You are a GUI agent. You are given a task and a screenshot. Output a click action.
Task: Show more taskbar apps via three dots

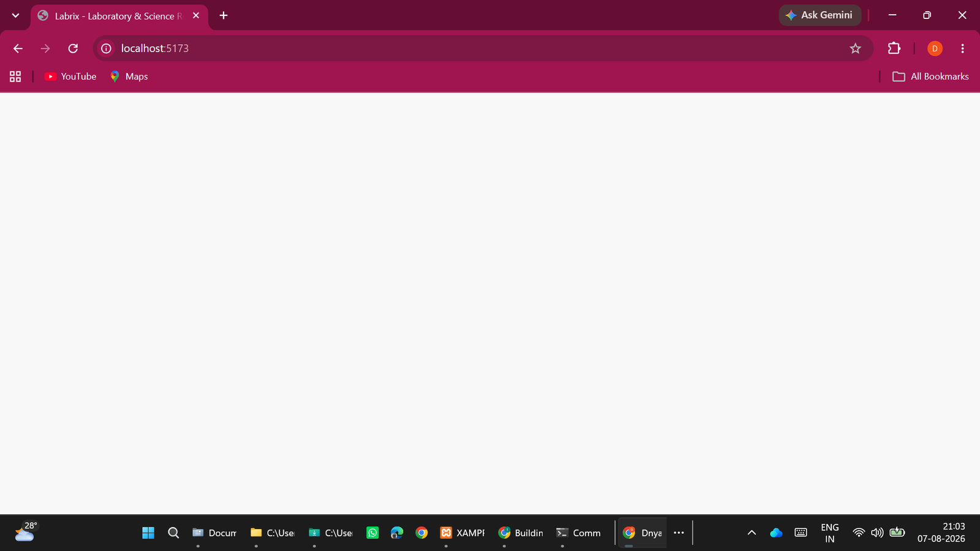tap(679, 533)
